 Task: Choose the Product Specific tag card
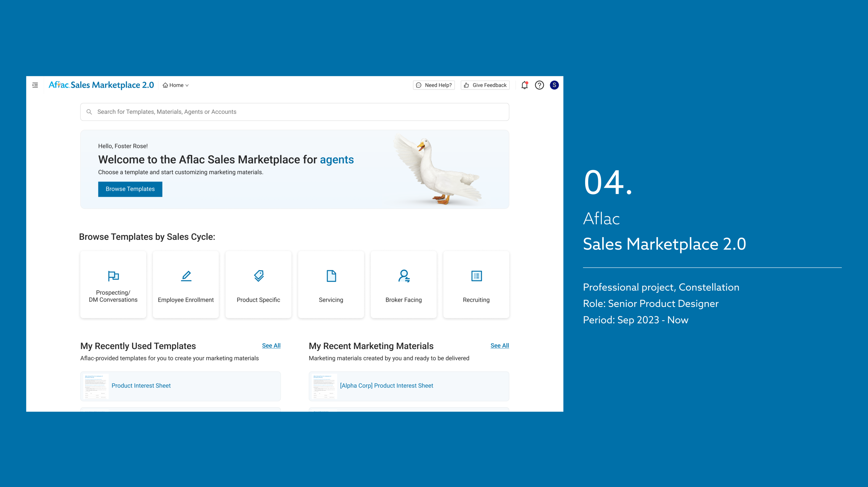[259, 284]
